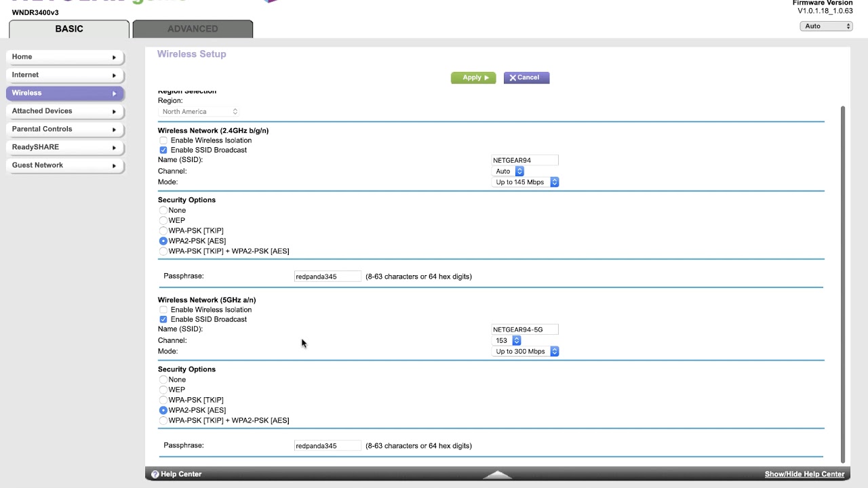Open the Wireless menu item
The height and width of the screenshot is (488, 868).
(x=65, y=93)
